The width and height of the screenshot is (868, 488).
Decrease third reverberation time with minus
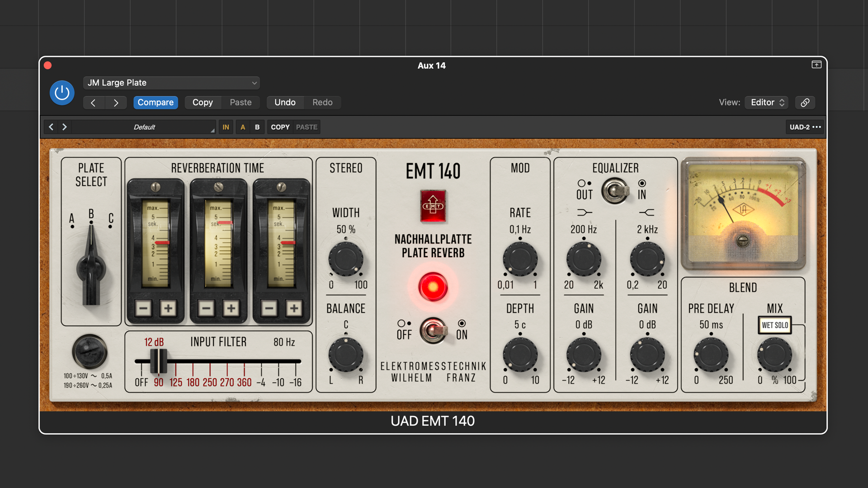pyautogui.click(x=269, y=309)
